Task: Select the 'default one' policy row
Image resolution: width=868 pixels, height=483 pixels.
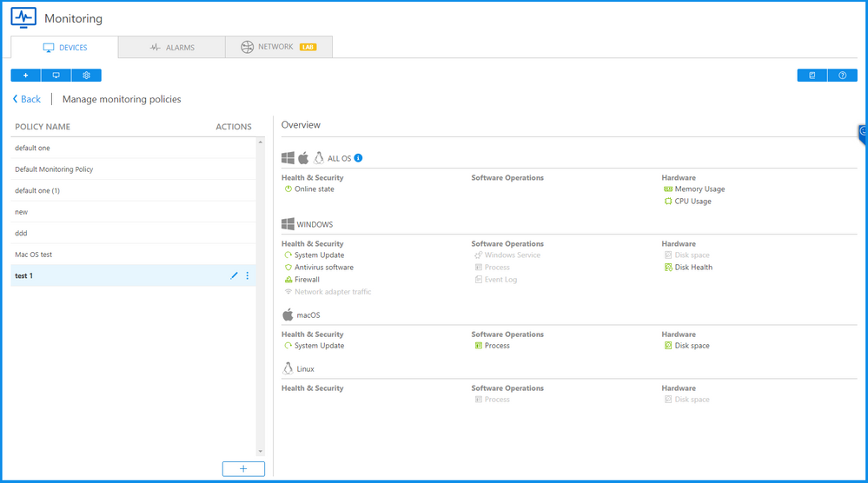Action: (134, 149)
